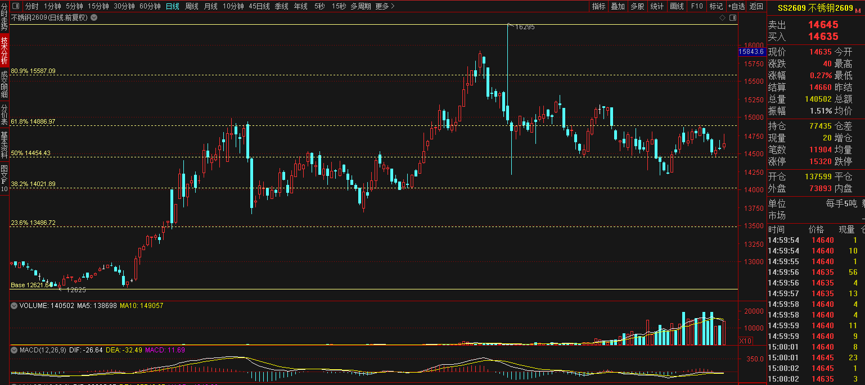
Task: Switch to the 60分钟 period tab
Action: tap(150, 7)
